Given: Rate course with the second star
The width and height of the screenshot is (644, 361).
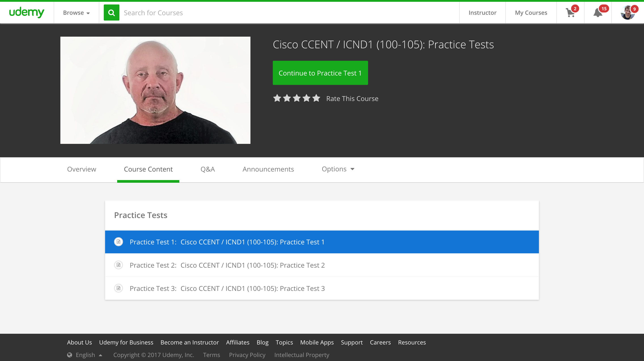Looking at the screenshot, I should 287,98.
